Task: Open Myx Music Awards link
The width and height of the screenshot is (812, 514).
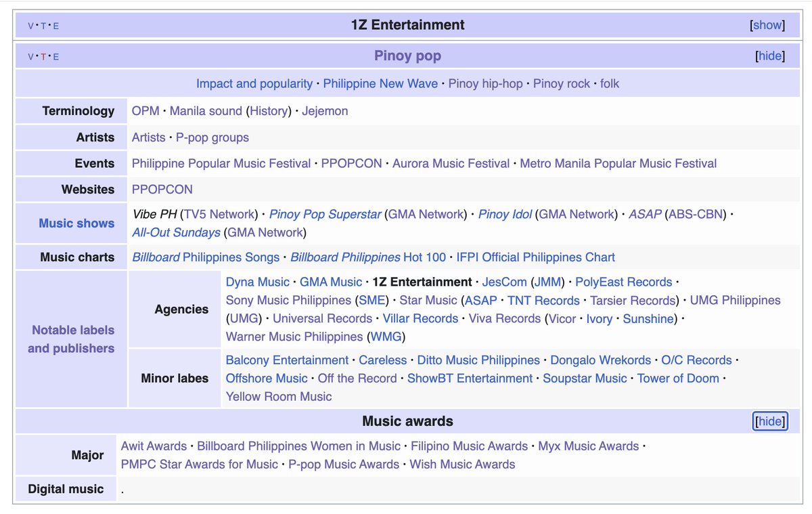Action: pyautogui.click(x=589, y=446)
